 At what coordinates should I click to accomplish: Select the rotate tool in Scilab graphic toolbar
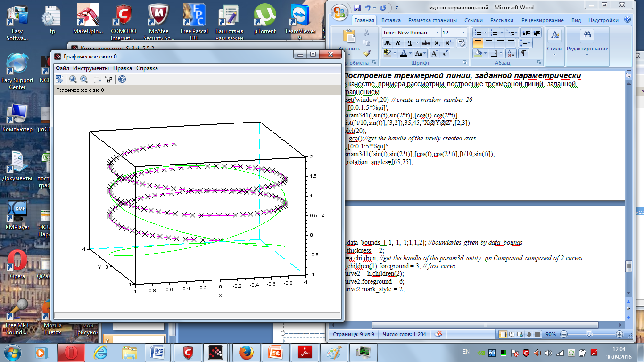(59, 79)
